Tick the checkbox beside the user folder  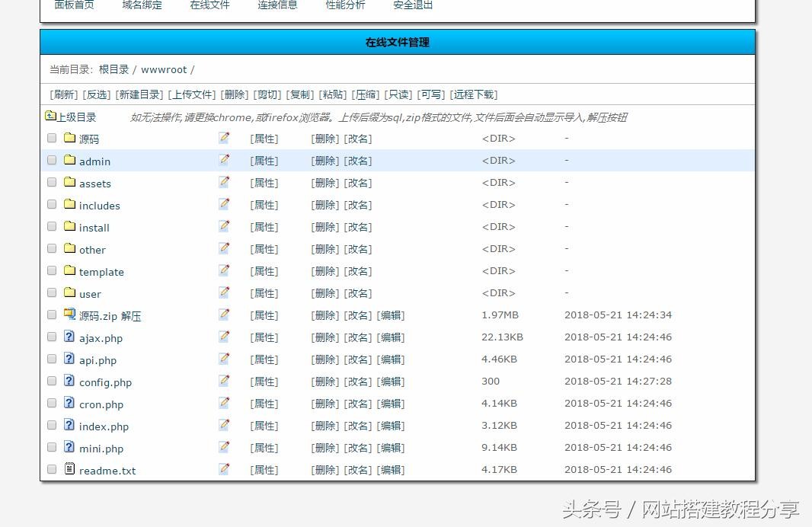(x=52, y=292)
